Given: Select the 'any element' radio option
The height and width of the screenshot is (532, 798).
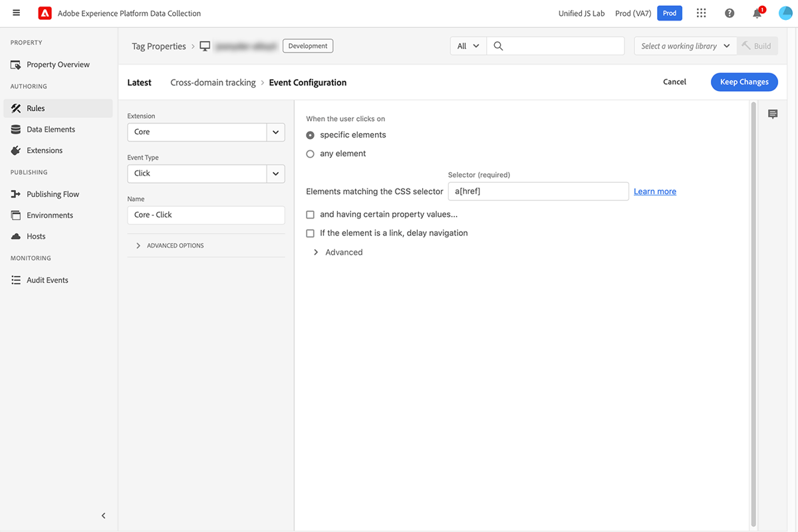Looking at the screenshot, I should pyautogui.click(x=310, y=153).
